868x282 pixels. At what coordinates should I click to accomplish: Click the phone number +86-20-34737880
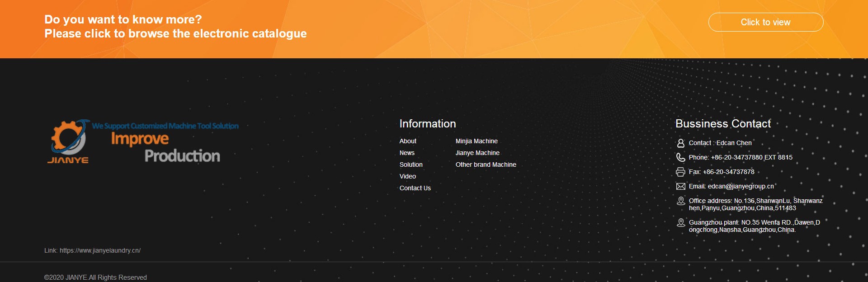point(751,157)
